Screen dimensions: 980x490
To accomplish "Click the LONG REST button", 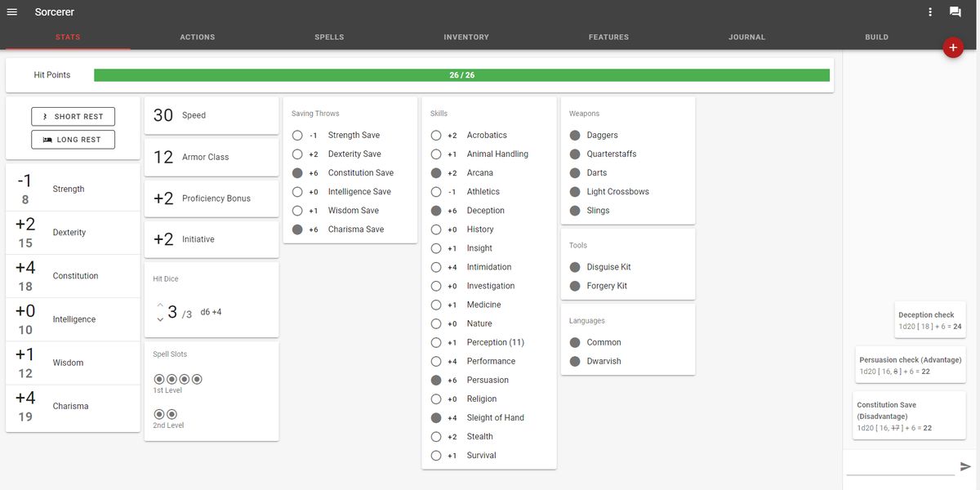I will coord(73,139).
